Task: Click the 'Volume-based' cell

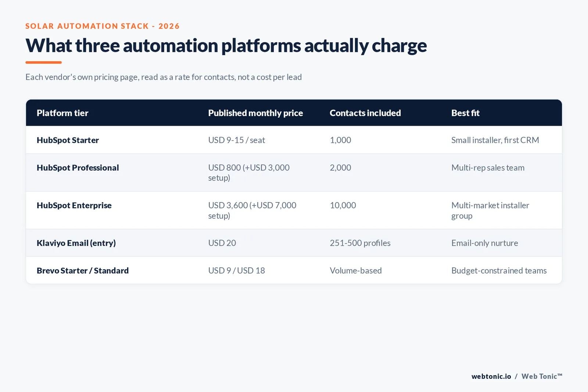Action: 356,270
